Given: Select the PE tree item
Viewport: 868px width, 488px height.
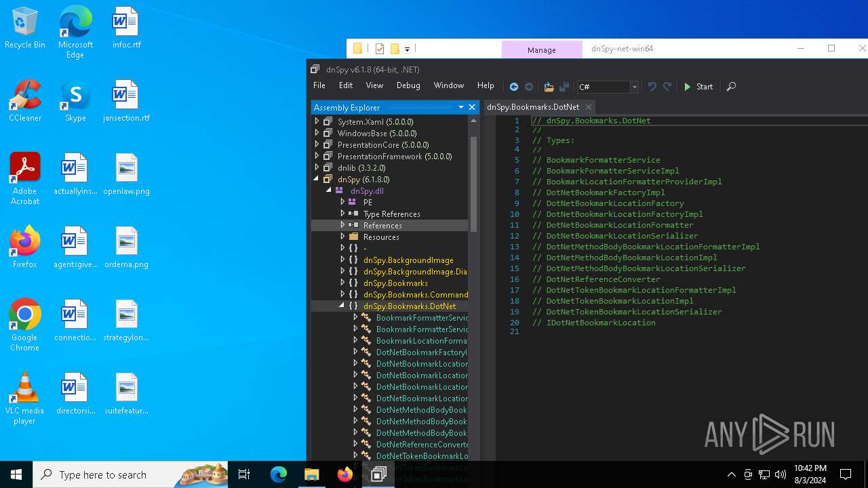Looking at the screenshot, I should pyautogui.click(x=368, y=203).
